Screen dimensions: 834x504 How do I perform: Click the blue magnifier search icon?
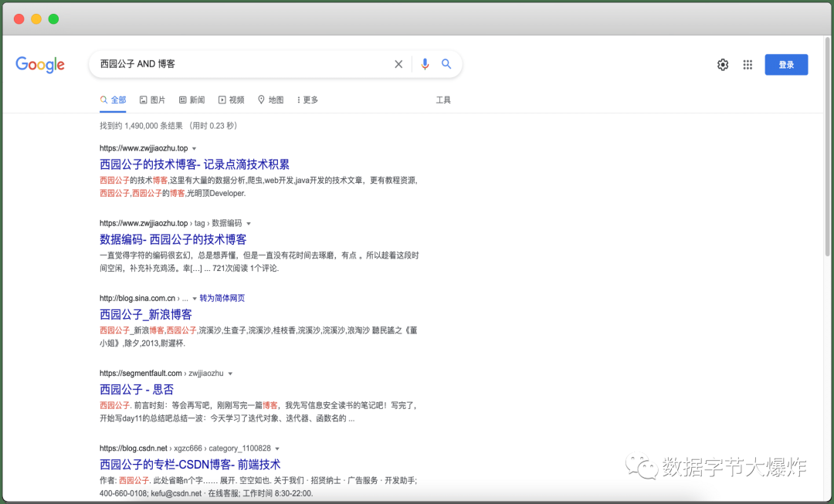click(x=446, y=64)
